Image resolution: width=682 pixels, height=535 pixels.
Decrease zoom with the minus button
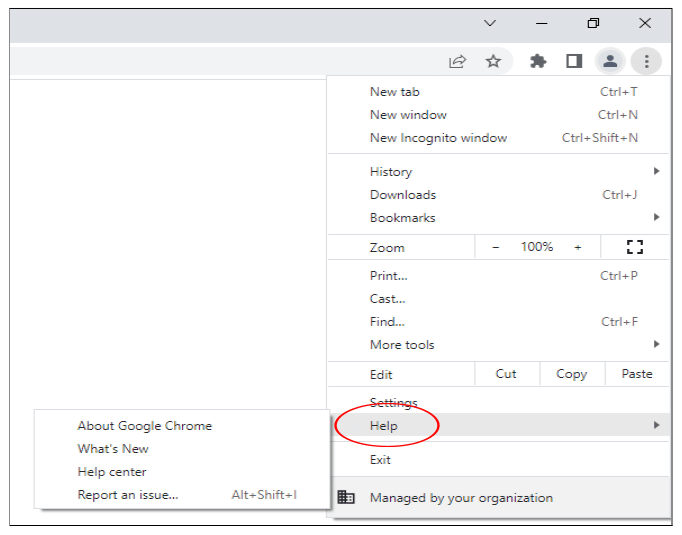(x=495, y=247)
